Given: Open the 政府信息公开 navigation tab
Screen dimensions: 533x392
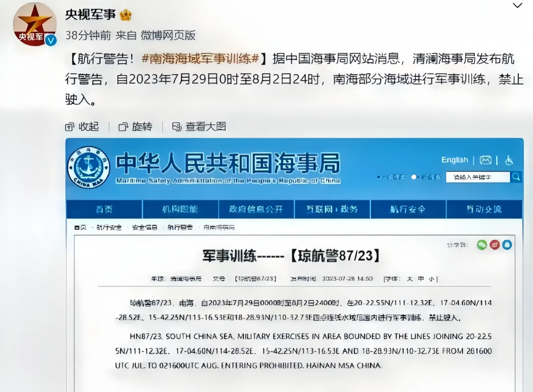Looking at the screenshot, I should coord(256,209).
